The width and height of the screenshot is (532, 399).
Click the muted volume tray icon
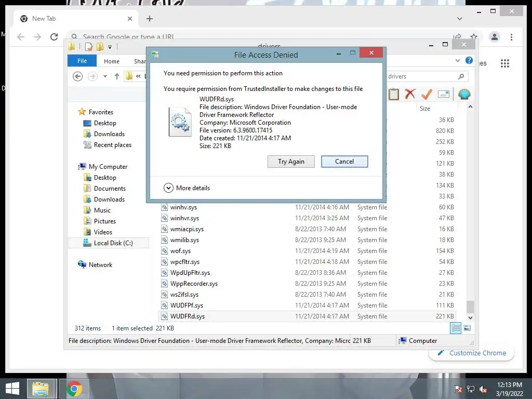click(x=484, y=389)
